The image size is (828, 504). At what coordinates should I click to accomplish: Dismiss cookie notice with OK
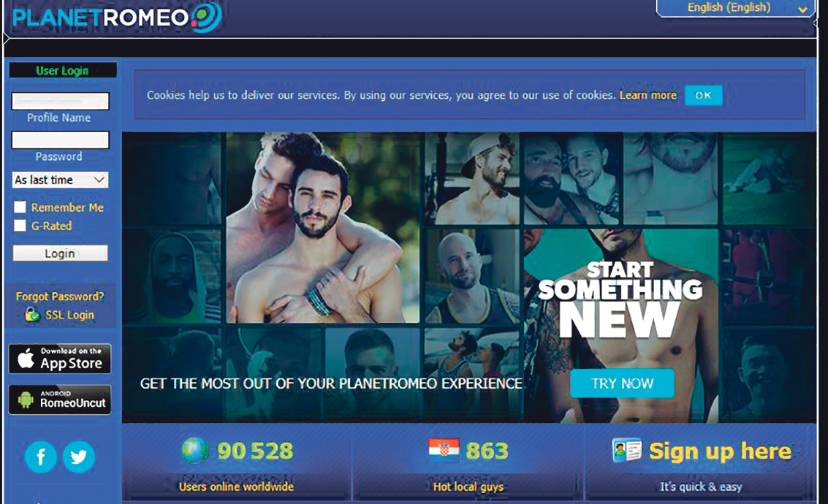(x=703, y=96)
